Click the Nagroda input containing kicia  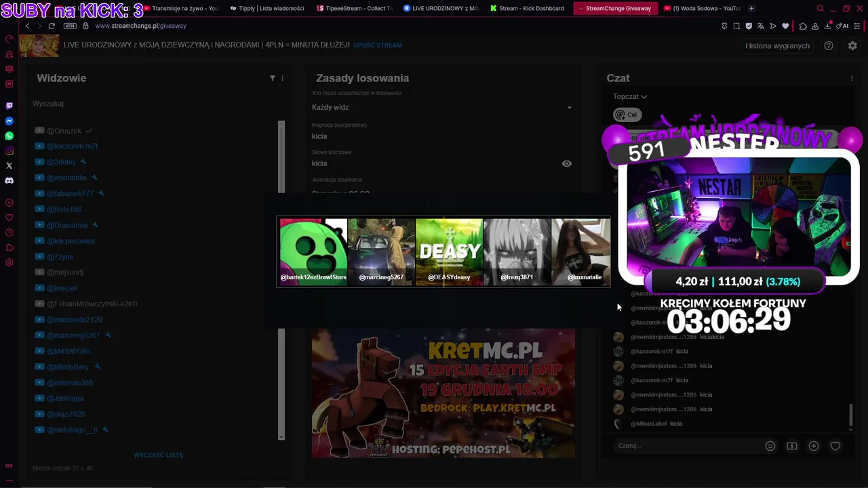click(x=442, y=136)
